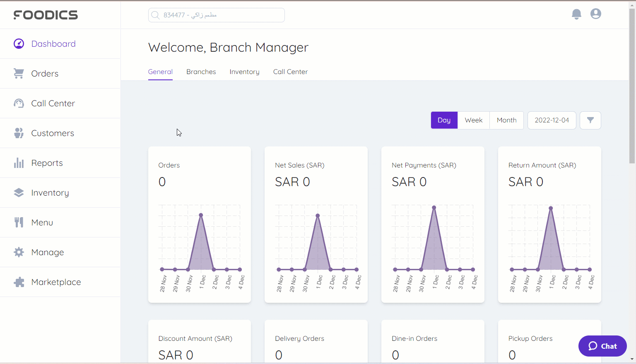Open notifications bell icon

576,14
